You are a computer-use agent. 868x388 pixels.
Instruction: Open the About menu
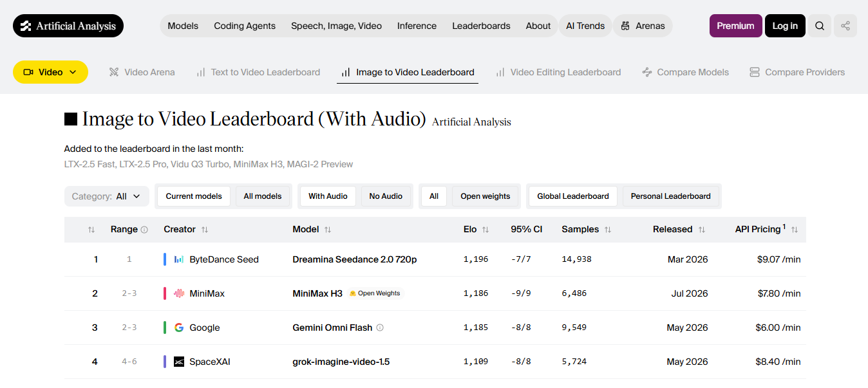(x=538, y=26)
